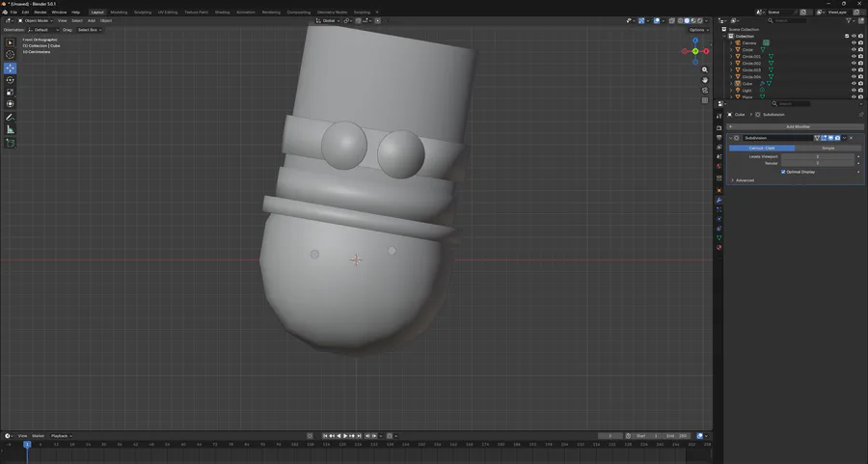Toggle the viewport X-ray icon
Viewport: 868px width, 464px height.
click(671, 20)
